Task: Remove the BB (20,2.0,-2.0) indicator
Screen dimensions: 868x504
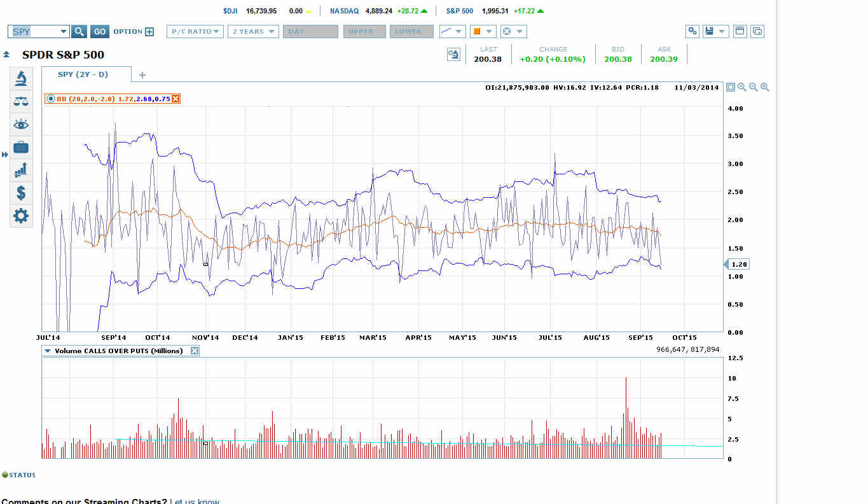Action: point(176,99)
